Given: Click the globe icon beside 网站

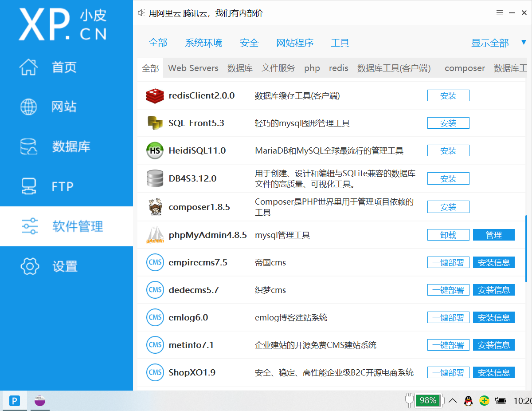Looking at the screenshot, I should (29, 107).
